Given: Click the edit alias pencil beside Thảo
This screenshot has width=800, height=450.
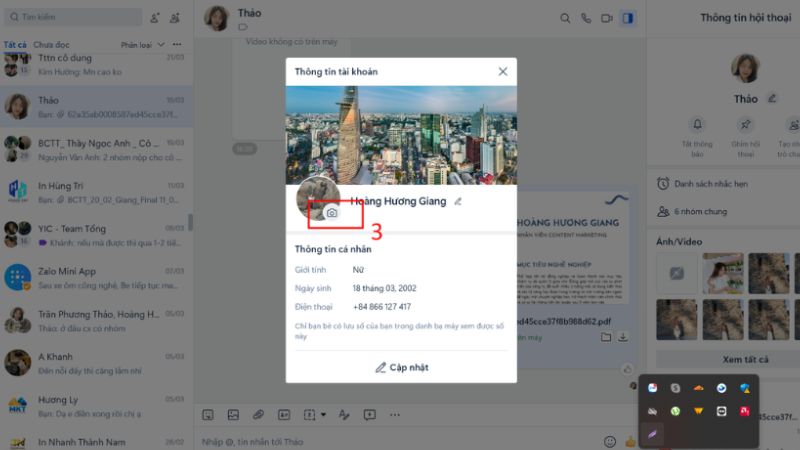Looking at the screenshot, I should [x=772, y=98].
